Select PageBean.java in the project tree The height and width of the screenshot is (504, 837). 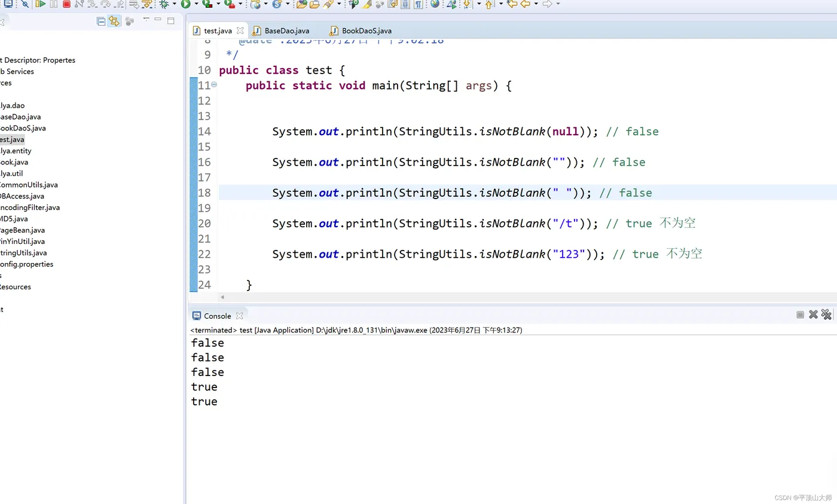point(22,230)
